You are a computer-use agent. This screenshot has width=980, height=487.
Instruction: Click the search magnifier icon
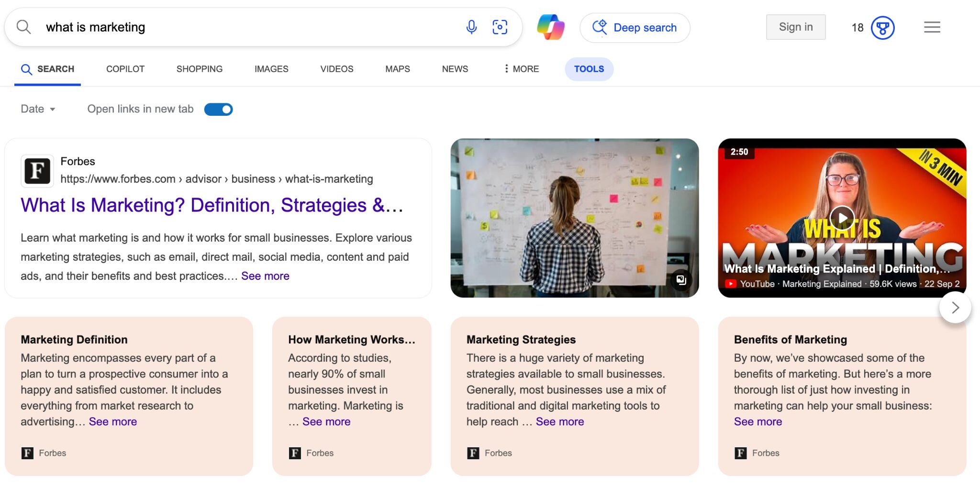click(x=23, y=27)
